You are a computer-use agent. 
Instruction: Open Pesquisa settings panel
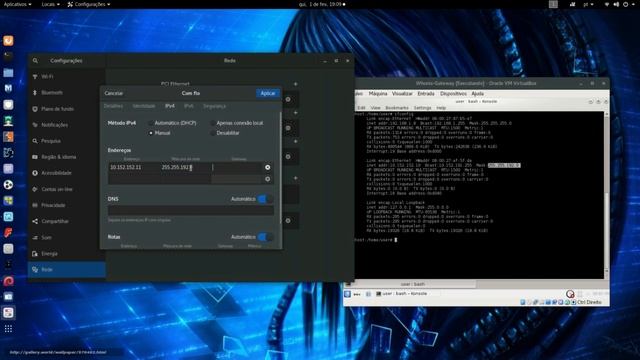pos(67,141)
